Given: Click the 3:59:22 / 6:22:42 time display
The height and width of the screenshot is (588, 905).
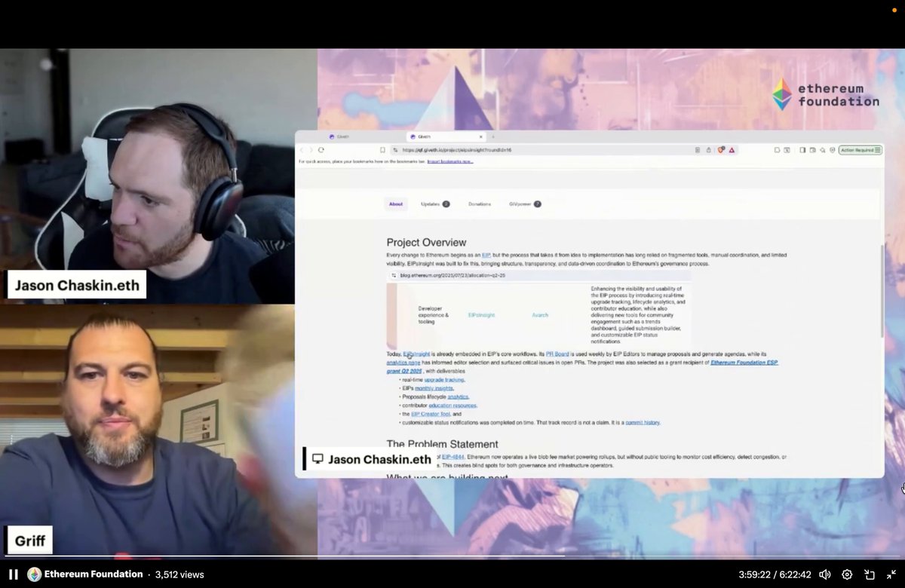Looking at the screenshot, I should coord(775,574).
